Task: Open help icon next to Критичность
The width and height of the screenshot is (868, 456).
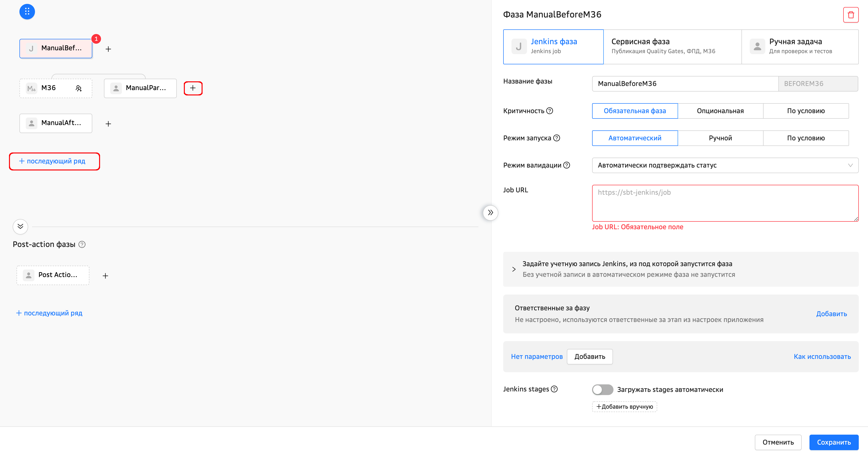Action: click(x=550, y=111)
